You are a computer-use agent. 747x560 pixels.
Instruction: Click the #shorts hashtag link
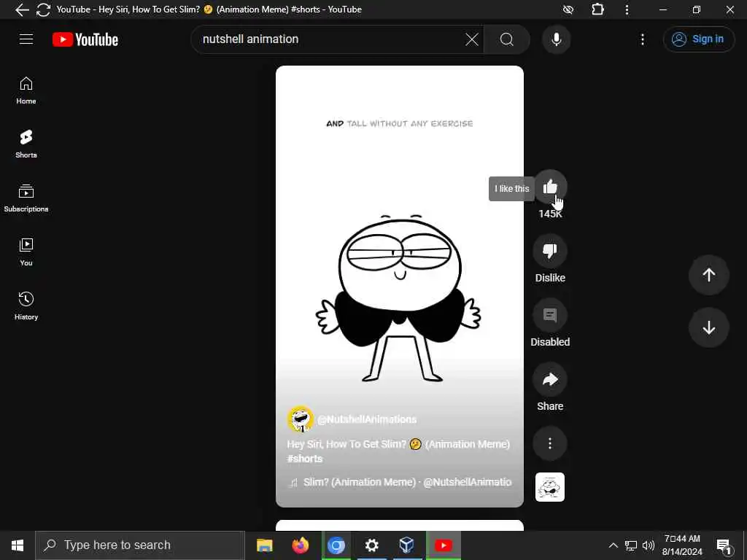[x=305, y=459]
